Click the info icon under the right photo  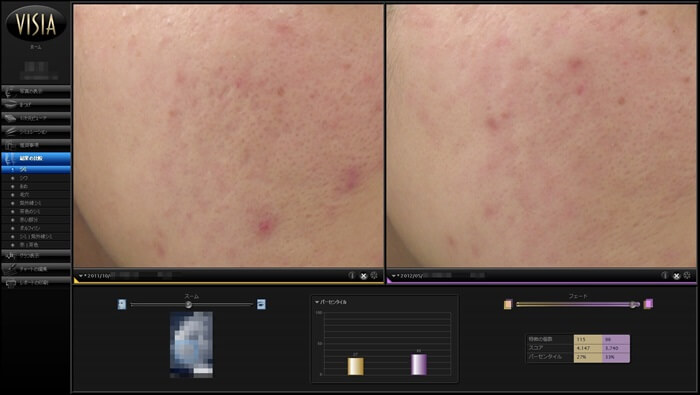pos(665,275)
